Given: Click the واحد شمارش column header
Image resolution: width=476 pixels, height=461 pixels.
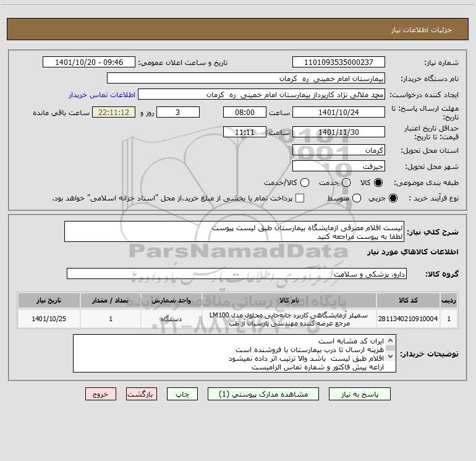Looking at the screenshot, I should tap(171, 300).
